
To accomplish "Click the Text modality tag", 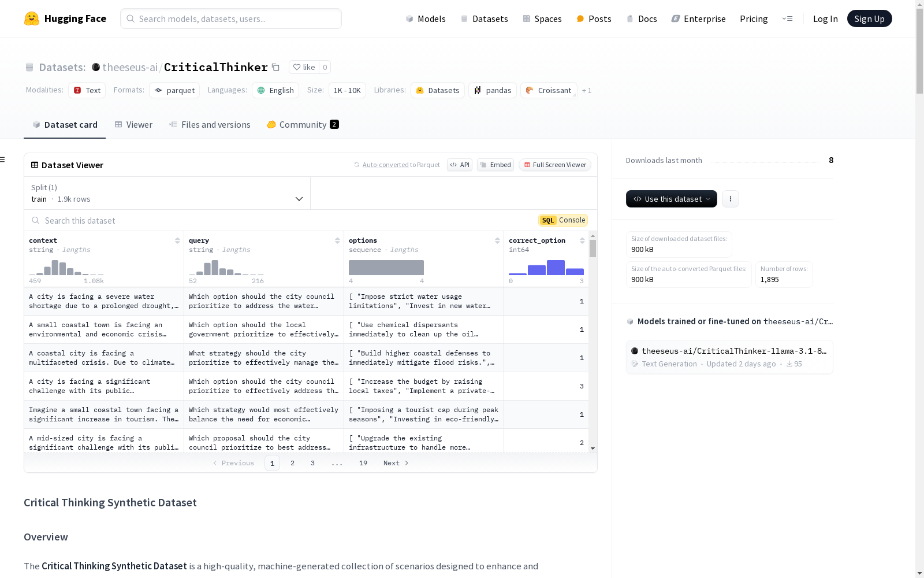I will 87,90.
